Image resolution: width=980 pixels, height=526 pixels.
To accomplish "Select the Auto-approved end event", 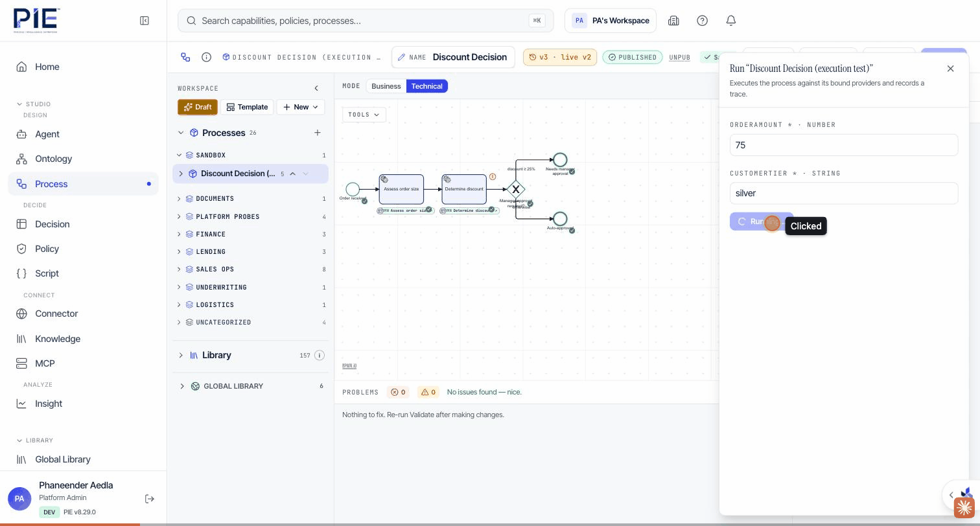I will tap(560, 218).
